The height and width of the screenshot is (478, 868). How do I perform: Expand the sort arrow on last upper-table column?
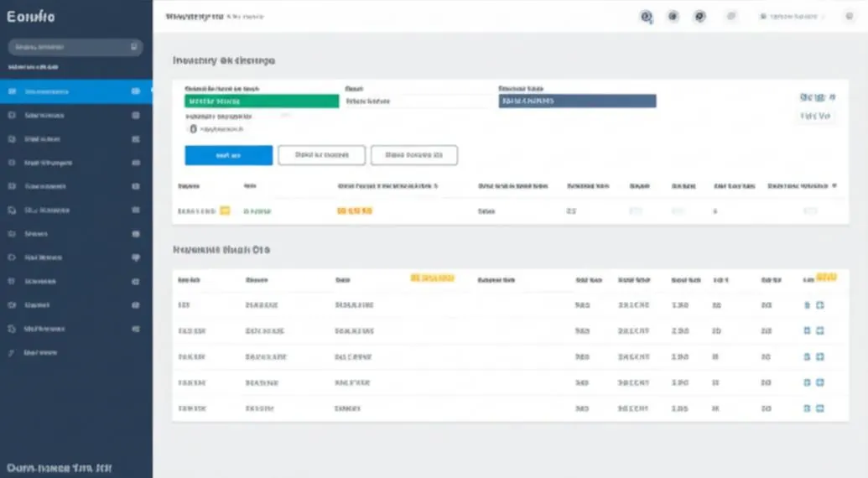coord(834,186)
